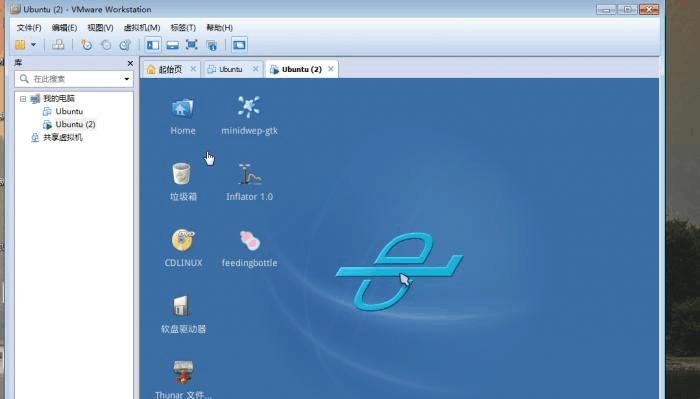Screen dimensions: 700x399
Task: Collapse the 我的电脑 tree node
Action: tap(23, 99)
